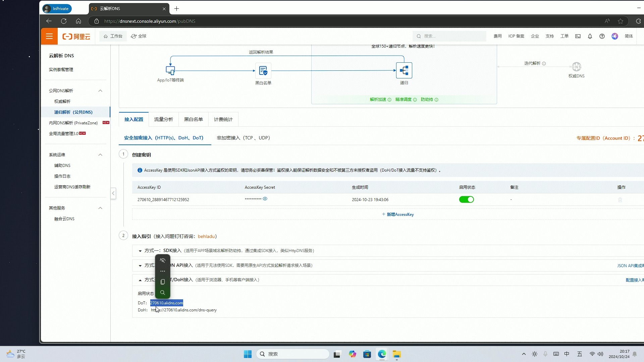
Task: Open the 工作台 button
Action: pos(113,36)
